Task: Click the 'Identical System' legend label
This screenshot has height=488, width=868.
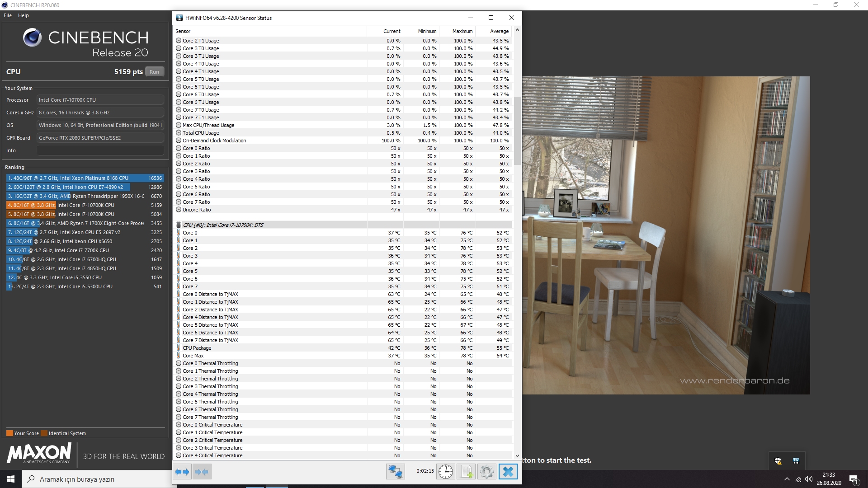Action: 67,433
